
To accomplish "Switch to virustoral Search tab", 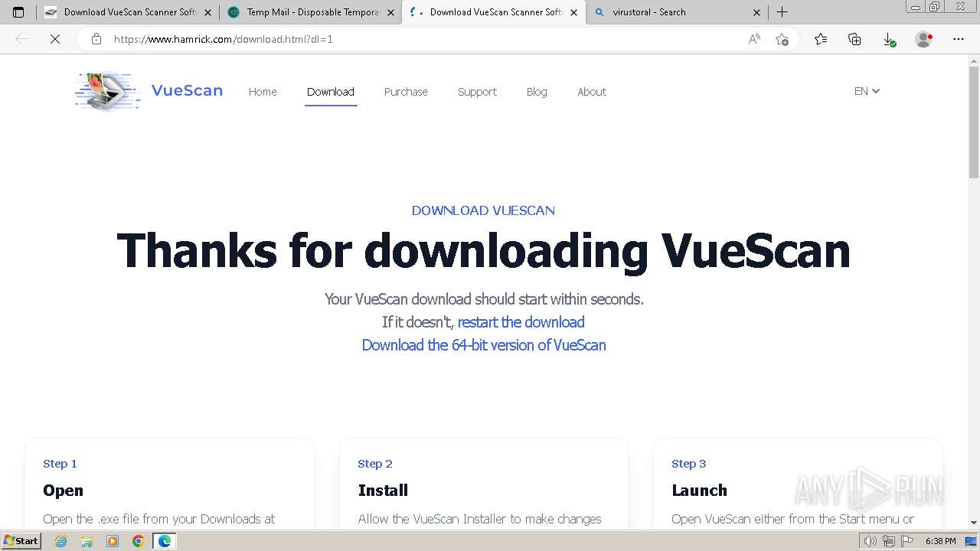I will pyautogui.click(x=676, y=12).
